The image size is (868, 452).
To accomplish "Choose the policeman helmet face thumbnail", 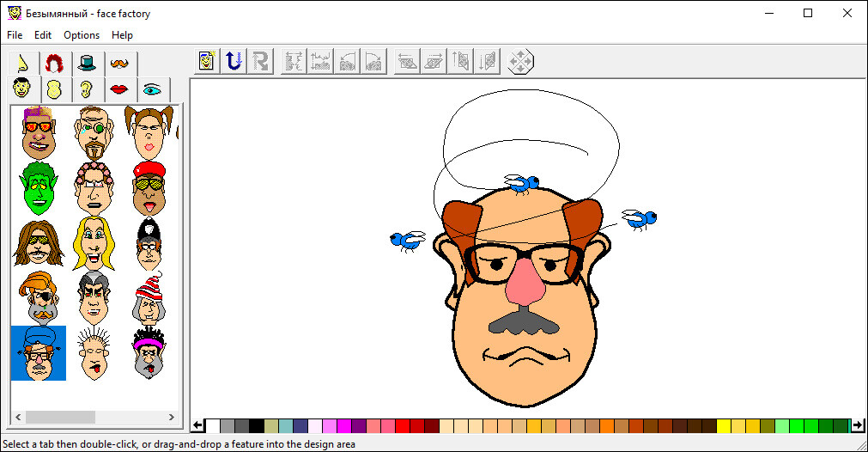I will click(149, 243).
